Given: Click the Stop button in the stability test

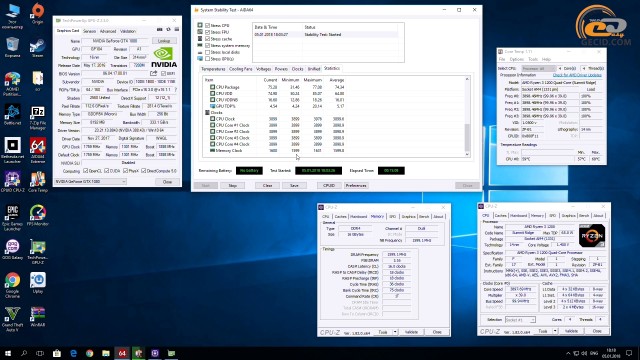Looking at the screenshot, I should tap(233, 185).
